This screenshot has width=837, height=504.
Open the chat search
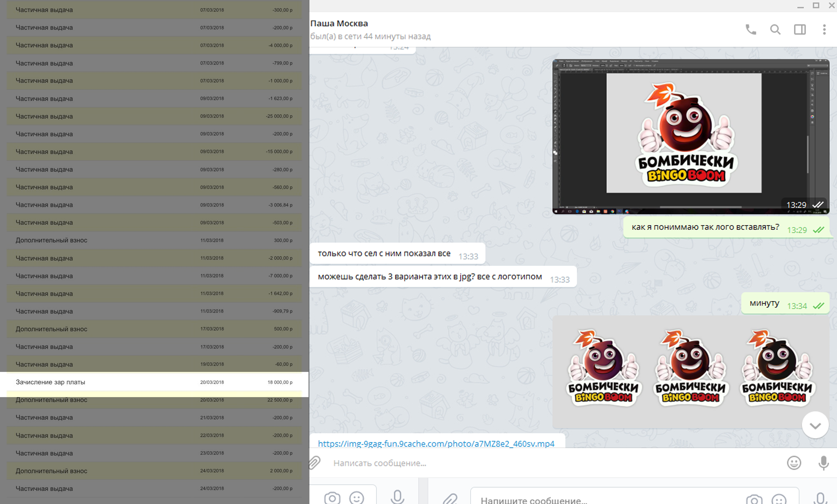[775, 30]
